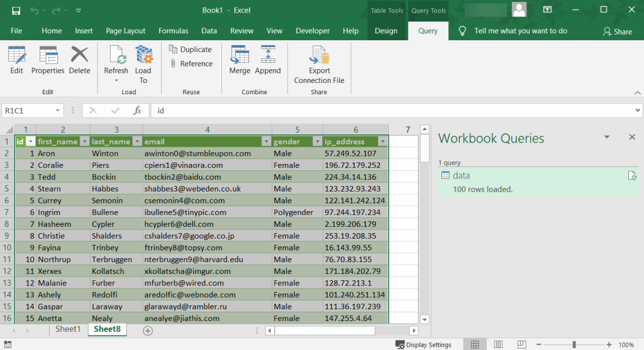
Task: Click Export Connection File
Action: click(319, 65)
